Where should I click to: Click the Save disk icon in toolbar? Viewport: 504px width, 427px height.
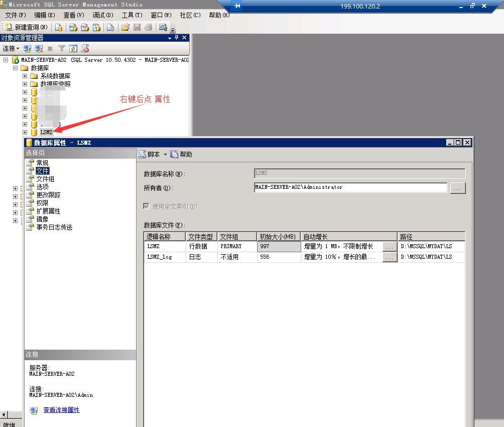tap(137, 27)
